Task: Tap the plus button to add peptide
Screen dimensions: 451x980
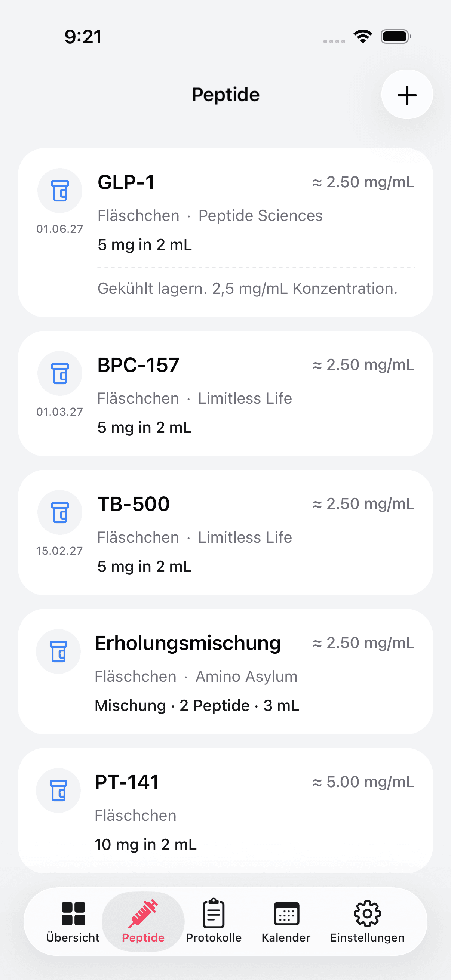Action: point(407,95)
